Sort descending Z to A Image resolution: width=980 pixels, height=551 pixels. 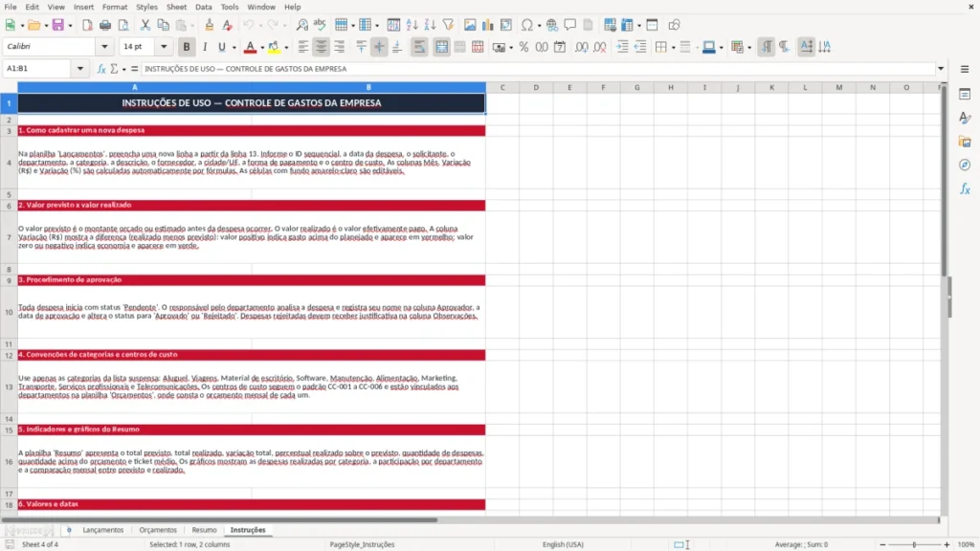(x=430, y=25)
